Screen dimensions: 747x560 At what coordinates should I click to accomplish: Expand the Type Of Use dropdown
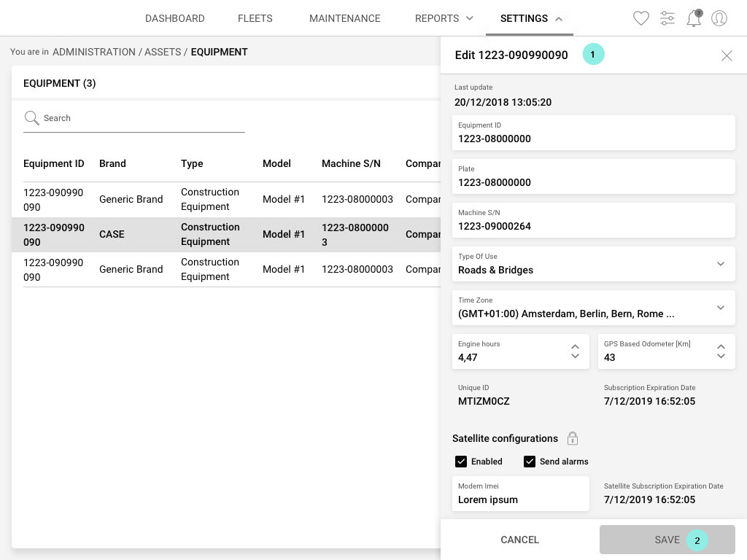(x=720, y=264)
